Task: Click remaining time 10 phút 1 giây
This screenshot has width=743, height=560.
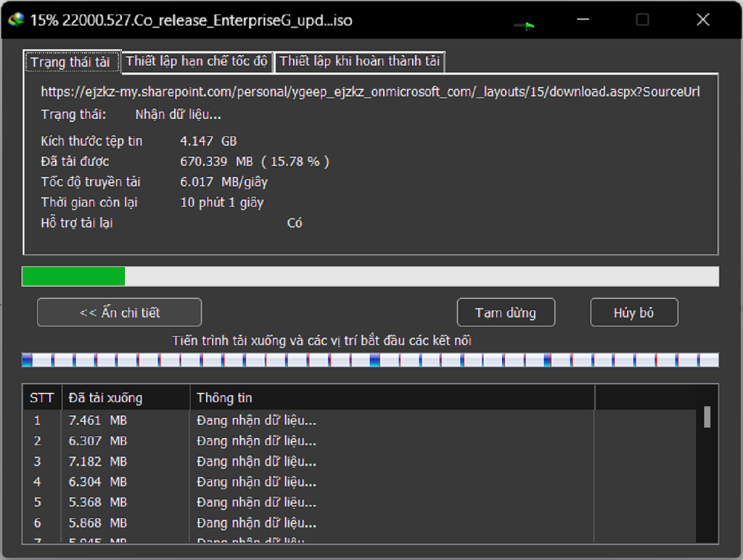Action: 222,203
